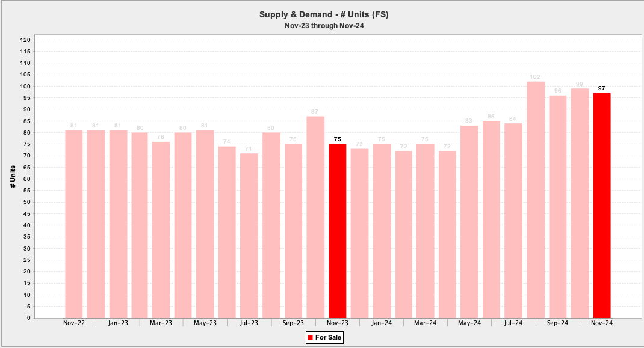Select the dark red Nov-23 bar

[x=337, y=231]
